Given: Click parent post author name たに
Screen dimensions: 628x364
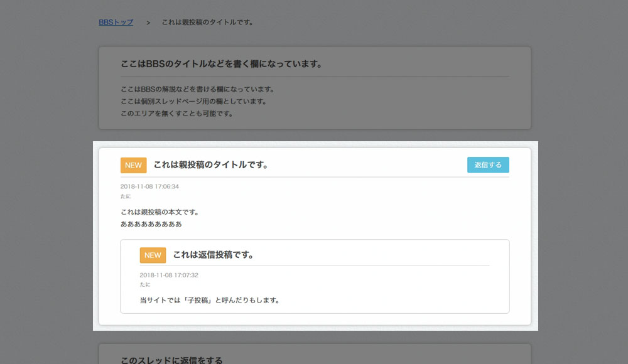Looking at the screenshot, I should pos(126,196).
